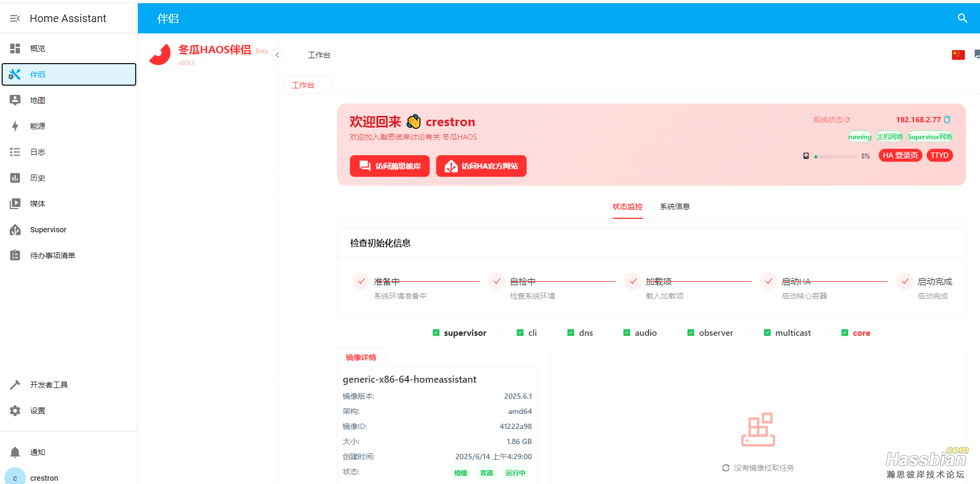The width and height of the screenshot is (980, 484).
Task: Click the 运行中 state tag
Action: click(516, 473)
